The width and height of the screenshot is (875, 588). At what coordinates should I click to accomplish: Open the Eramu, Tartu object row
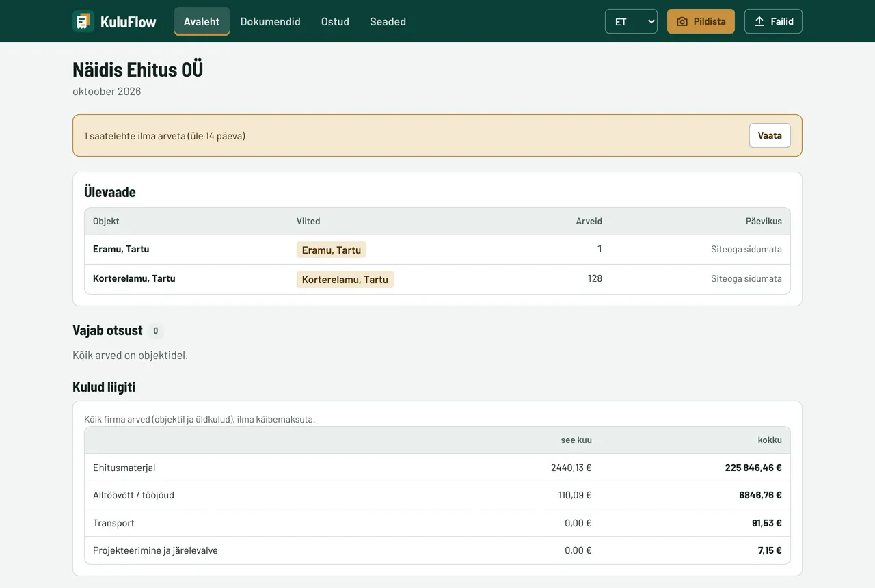[x=437, y=250]
